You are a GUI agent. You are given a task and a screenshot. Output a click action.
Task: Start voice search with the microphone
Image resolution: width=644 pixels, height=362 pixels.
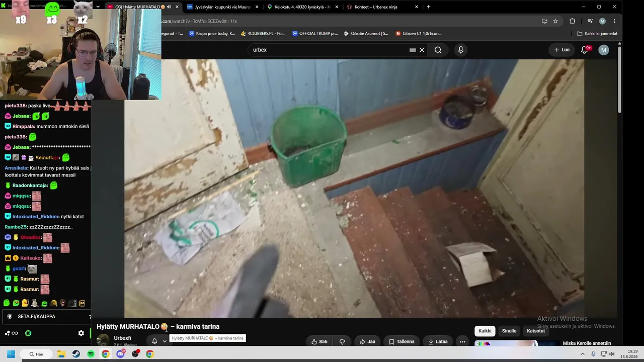[460, 50]
